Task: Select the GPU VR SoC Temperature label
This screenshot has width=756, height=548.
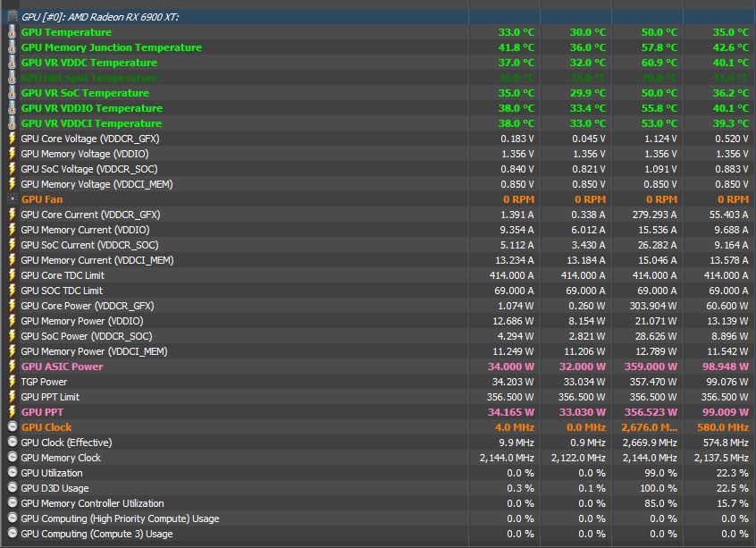Action: tap(85, 93)
